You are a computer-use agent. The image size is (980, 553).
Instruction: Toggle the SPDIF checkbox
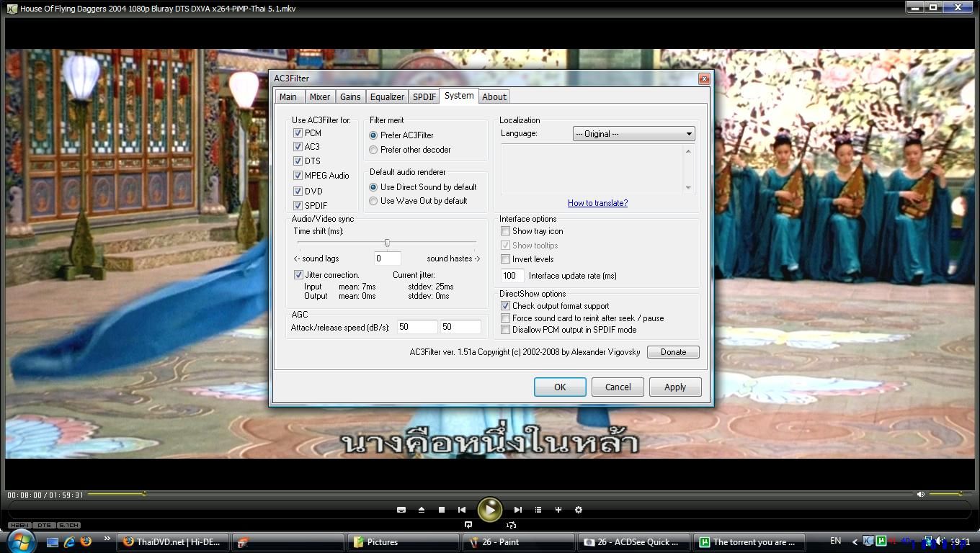click(x=298, y=206)
